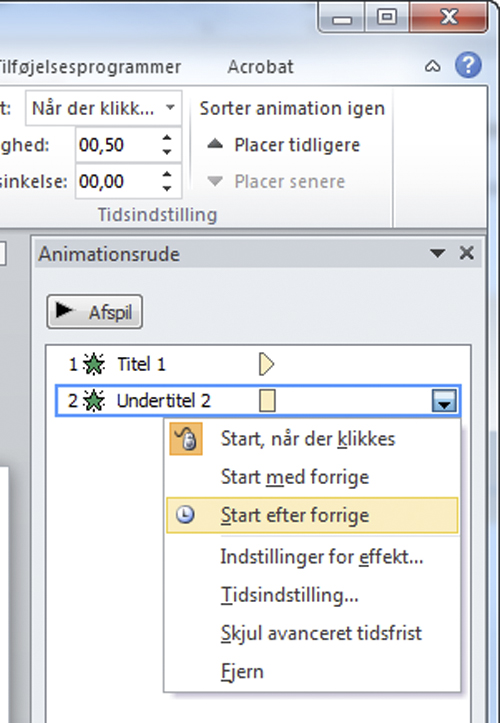This screenshot has height=723, width=500.
Task: Click green star icon of Undertitel 2
Action: tap(94, 401)
